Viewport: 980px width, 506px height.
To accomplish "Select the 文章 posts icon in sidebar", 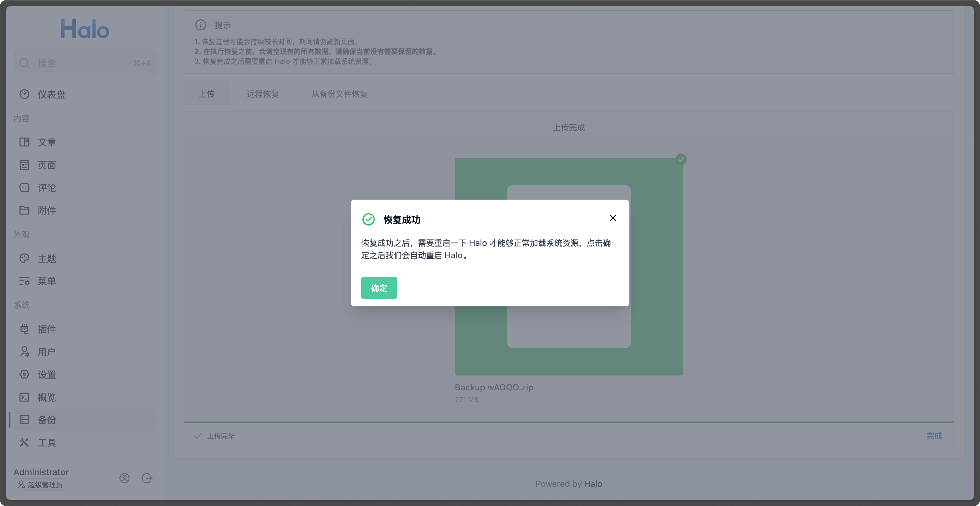I will (x=24, y=142).
